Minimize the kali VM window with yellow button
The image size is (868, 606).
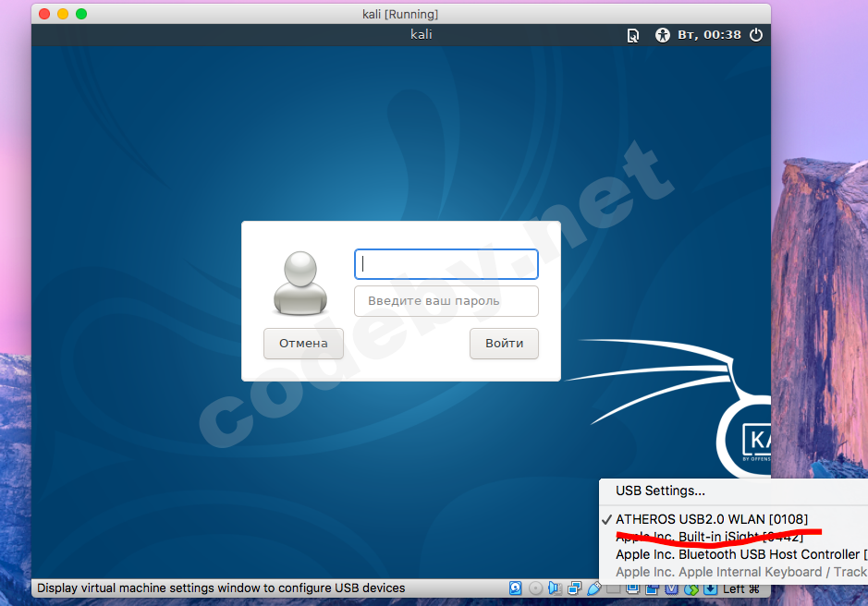[x=63, y=14]
